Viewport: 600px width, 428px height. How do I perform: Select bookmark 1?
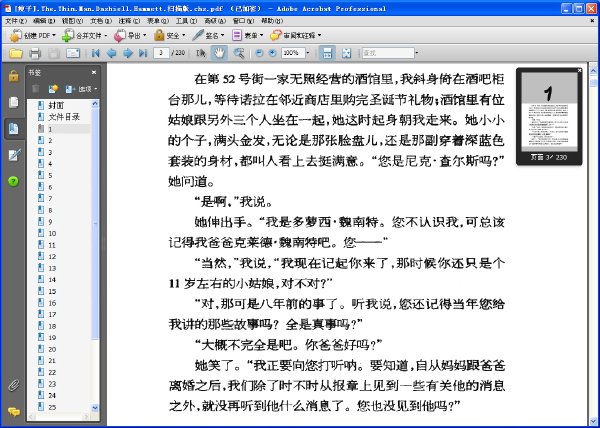(50, 129)
